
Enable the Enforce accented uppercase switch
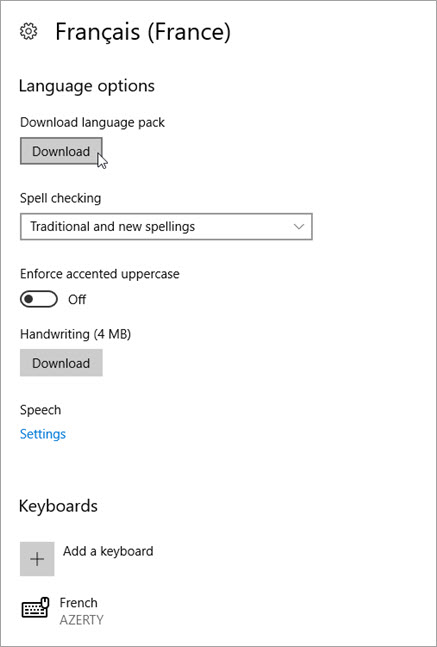(x=39, y=299)
